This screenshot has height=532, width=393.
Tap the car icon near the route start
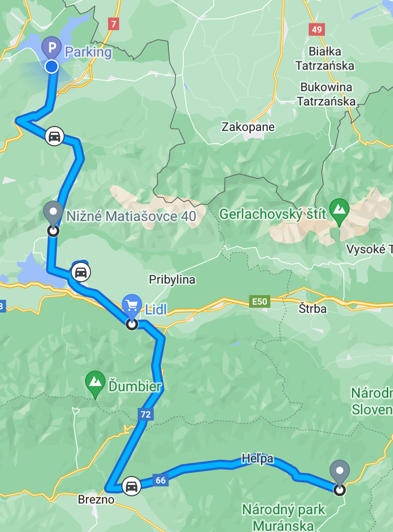[55, 136]
